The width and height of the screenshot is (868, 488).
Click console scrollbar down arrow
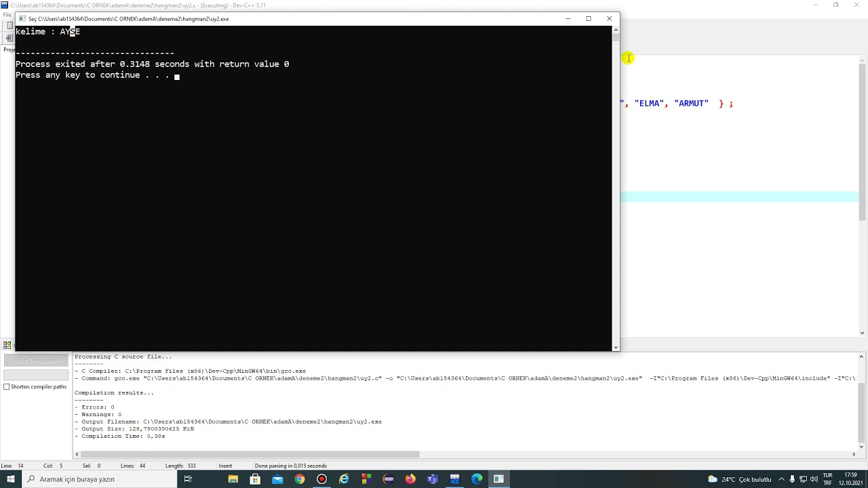pyautogui.click(x=616, y=347)
